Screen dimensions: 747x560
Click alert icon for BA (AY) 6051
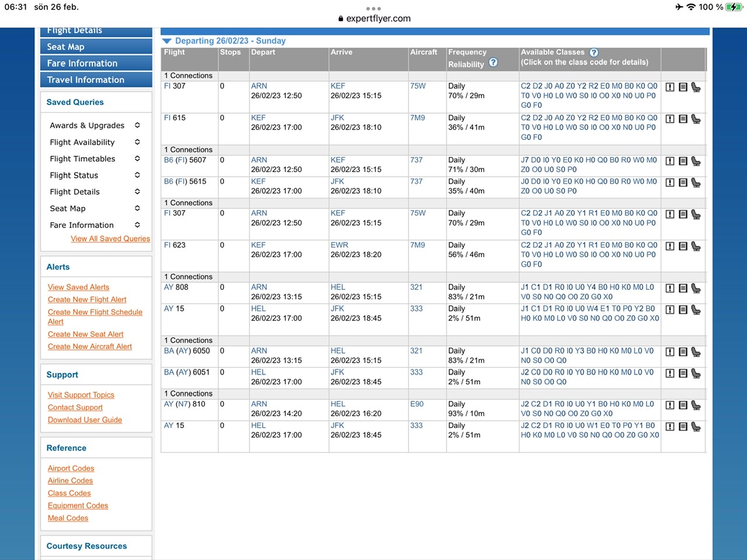pos(670,374)
